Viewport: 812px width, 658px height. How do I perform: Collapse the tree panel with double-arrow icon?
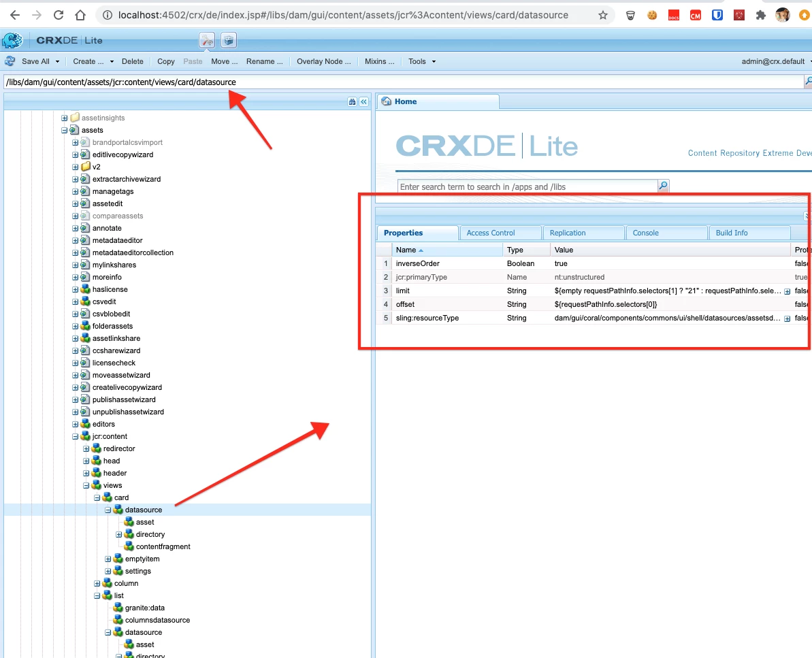point(363,102)
